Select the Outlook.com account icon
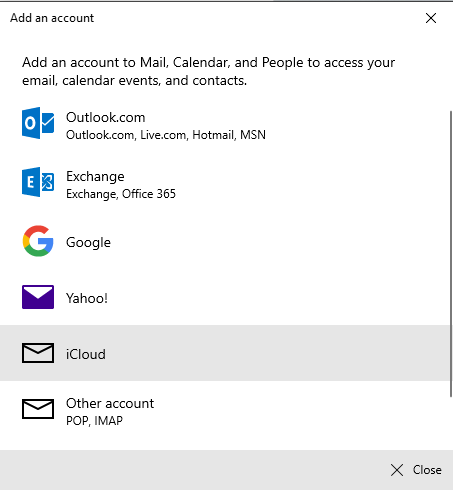Viewport: 453px width, 490px height. click(x=38, y=123)
